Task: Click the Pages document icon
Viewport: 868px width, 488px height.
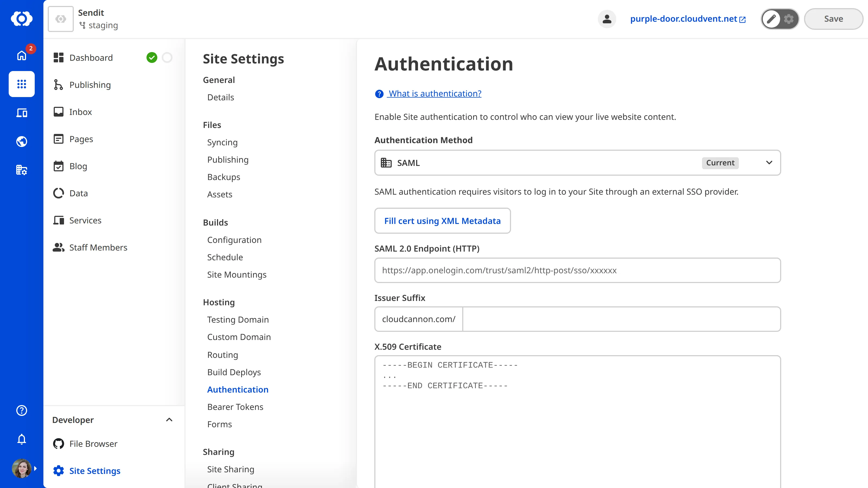Action: coord(59,139)
